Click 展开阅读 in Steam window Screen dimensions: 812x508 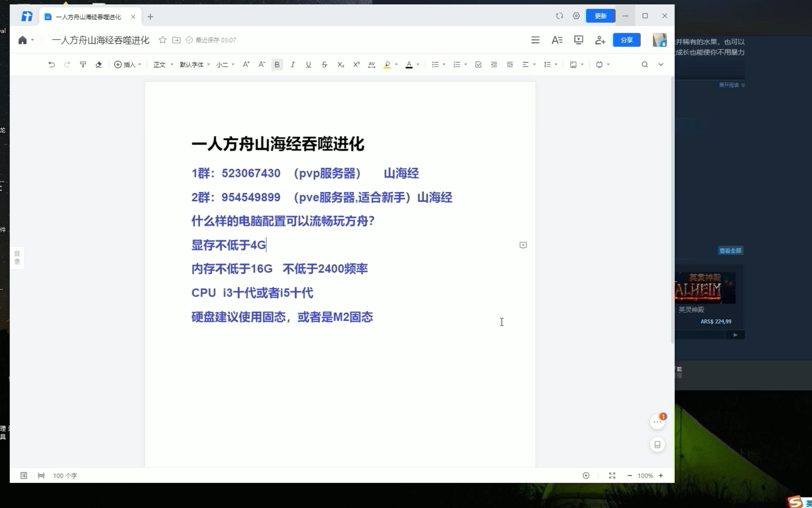[x=732, y=85]
